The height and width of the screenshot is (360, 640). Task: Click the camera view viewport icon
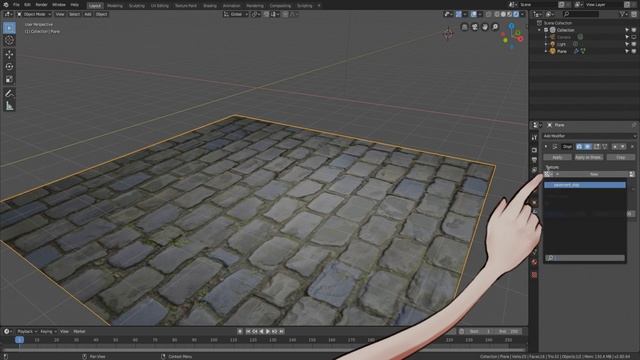[x=475, y=27]
